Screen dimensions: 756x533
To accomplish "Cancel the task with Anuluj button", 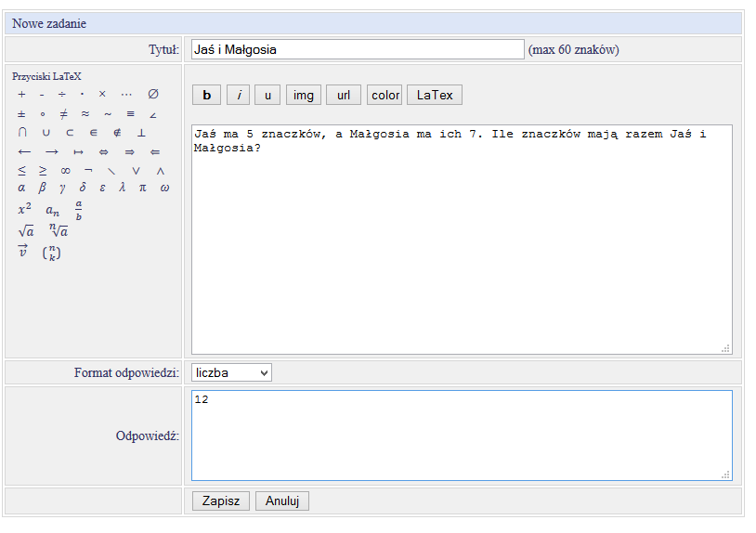I will [x=281, y=500].
